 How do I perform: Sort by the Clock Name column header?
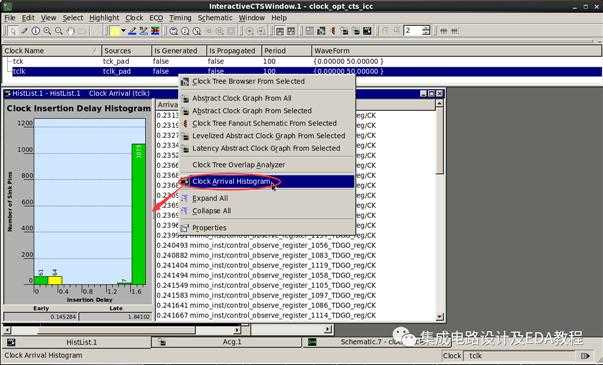(52, 51)
